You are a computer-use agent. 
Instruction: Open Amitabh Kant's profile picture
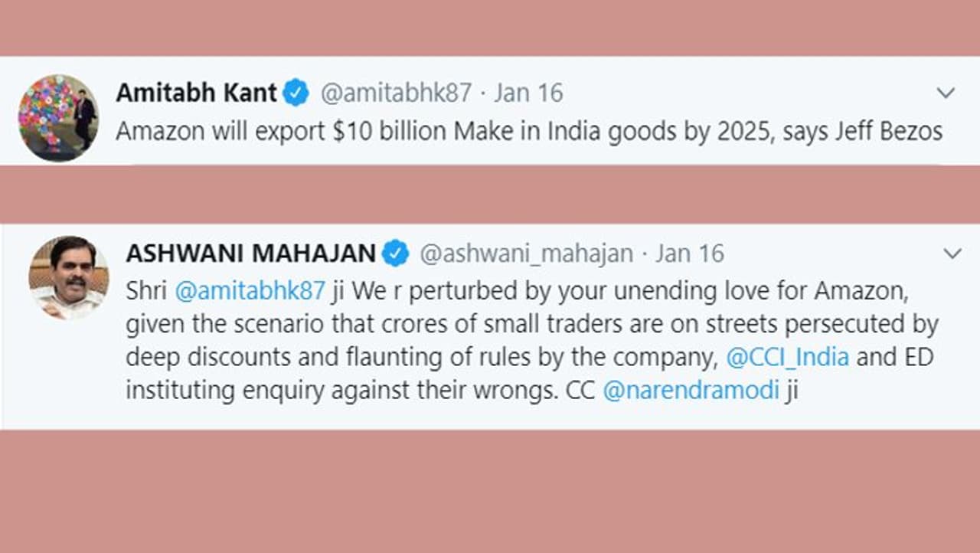[x=58, y=117]
